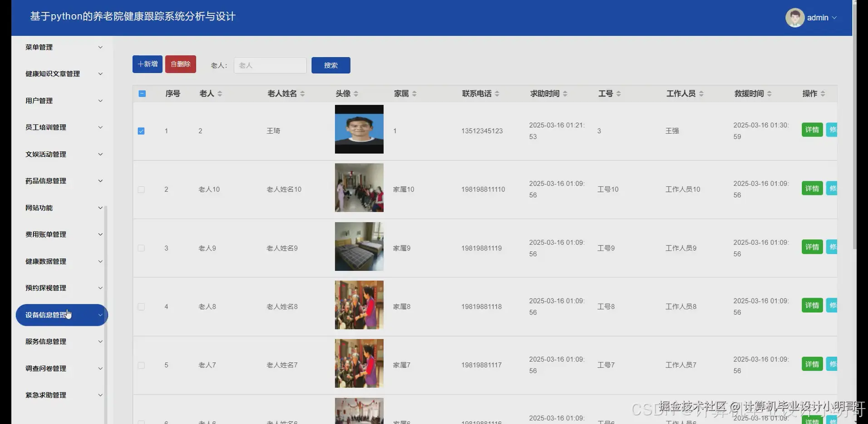Viewport: 868px width, 424px height.
Task: Open the 员工培训管理 submenu arrow
Action: click(100, 127)
